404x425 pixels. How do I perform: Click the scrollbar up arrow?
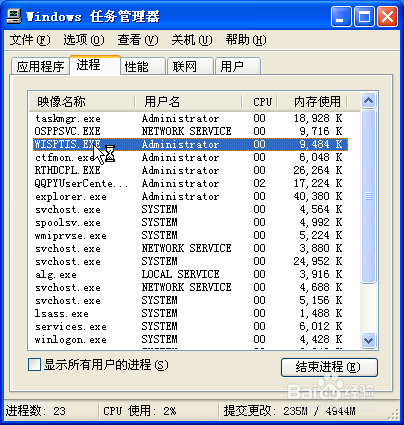[369, 101]
